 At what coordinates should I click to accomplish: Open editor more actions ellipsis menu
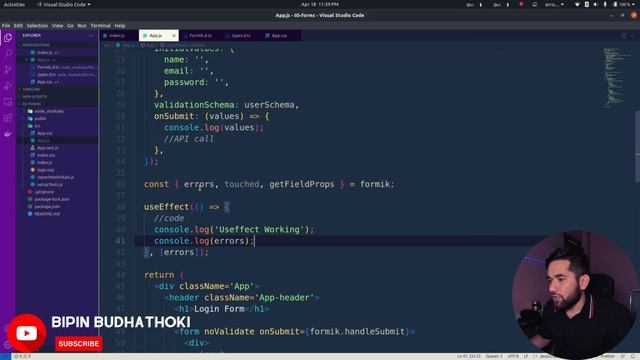point(632,36)
